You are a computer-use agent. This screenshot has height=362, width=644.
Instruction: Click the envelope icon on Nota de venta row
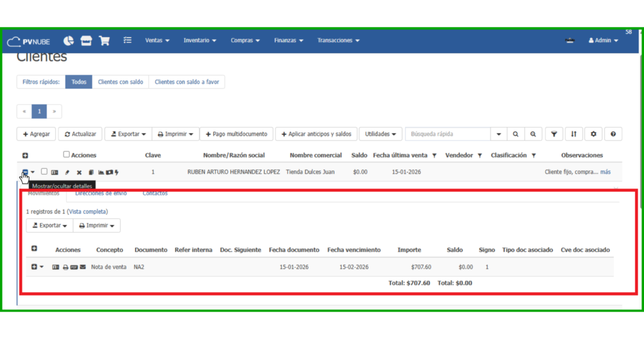(x=83, y=267)
